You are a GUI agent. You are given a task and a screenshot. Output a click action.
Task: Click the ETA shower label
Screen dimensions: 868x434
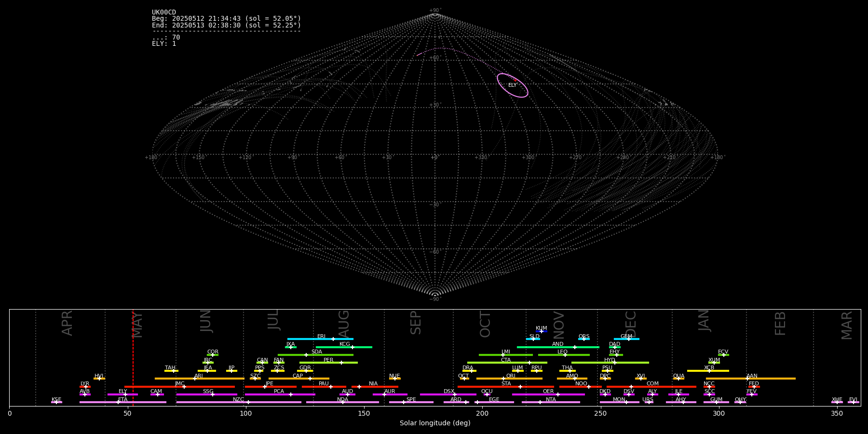coord(123,400)
